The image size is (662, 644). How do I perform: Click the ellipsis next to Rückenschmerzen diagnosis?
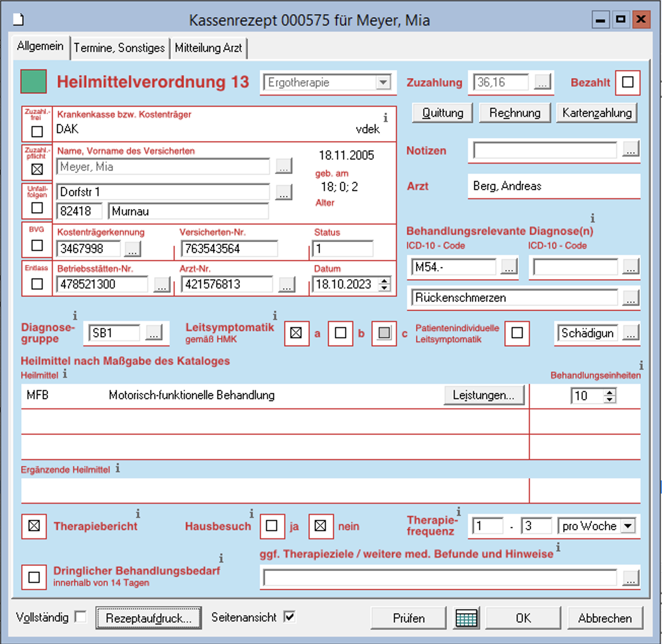click(x=630, y=298)
